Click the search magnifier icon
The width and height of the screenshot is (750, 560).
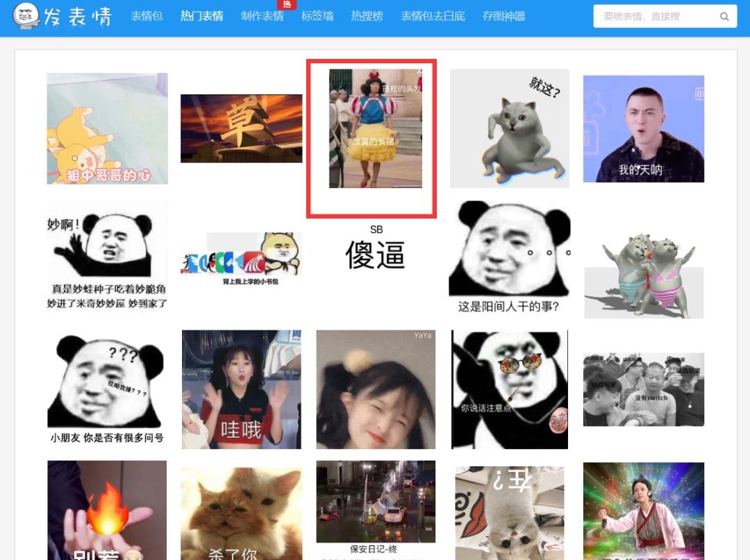click(x=724, y=17)
